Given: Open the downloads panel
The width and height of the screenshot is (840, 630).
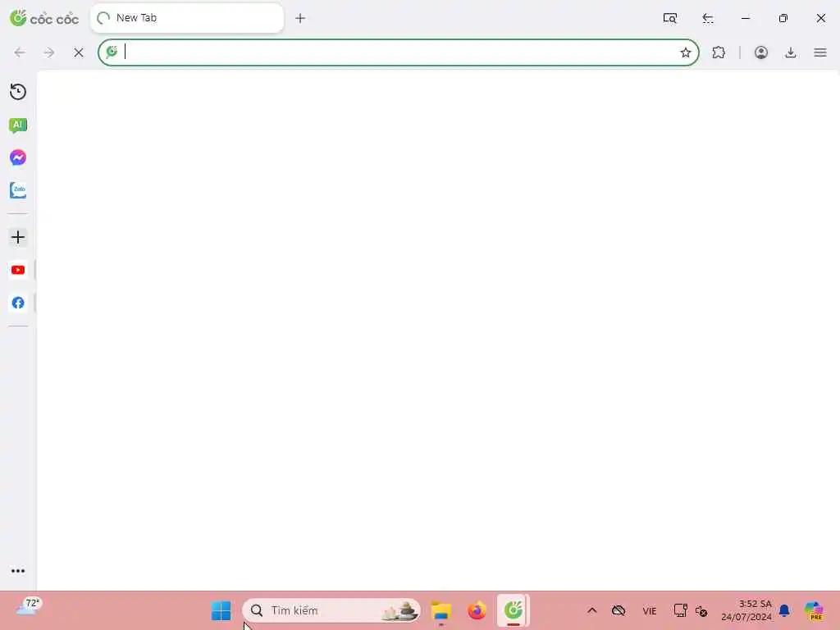Looking at the screenshot, I should [790, 52].
